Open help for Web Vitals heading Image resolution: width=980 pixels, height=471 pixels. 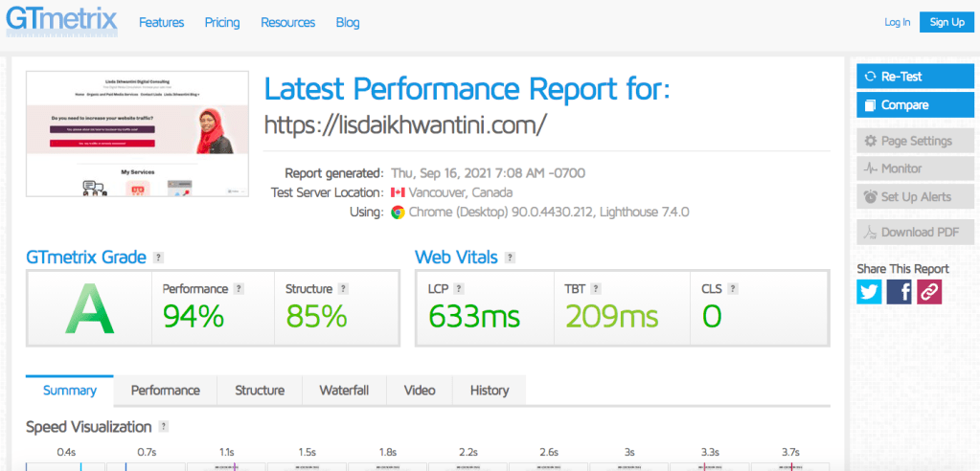[x=510, y=258]
